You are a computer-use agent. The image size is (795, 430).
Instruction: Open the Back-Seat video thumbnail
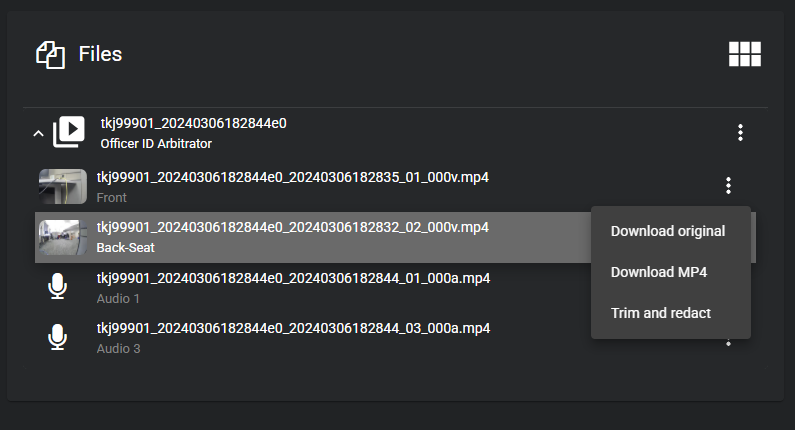(63, 237)
